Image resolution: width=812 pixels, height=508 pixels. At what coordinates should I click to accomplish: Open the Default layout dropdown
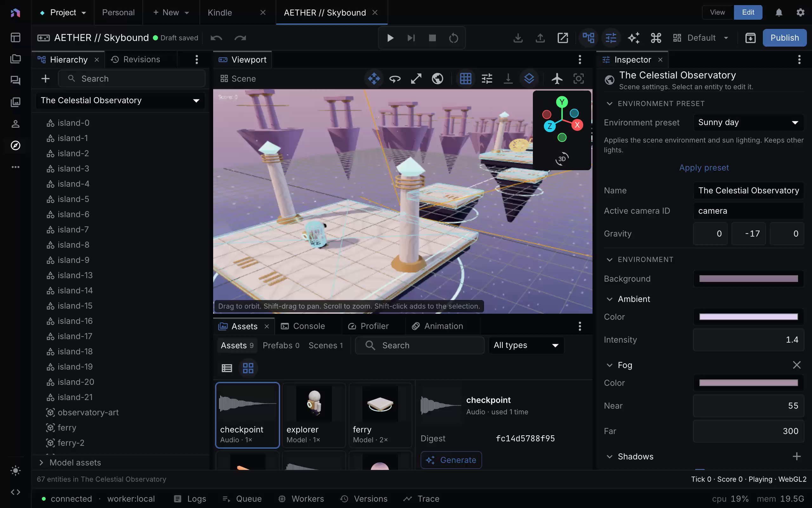pos(701,38)
